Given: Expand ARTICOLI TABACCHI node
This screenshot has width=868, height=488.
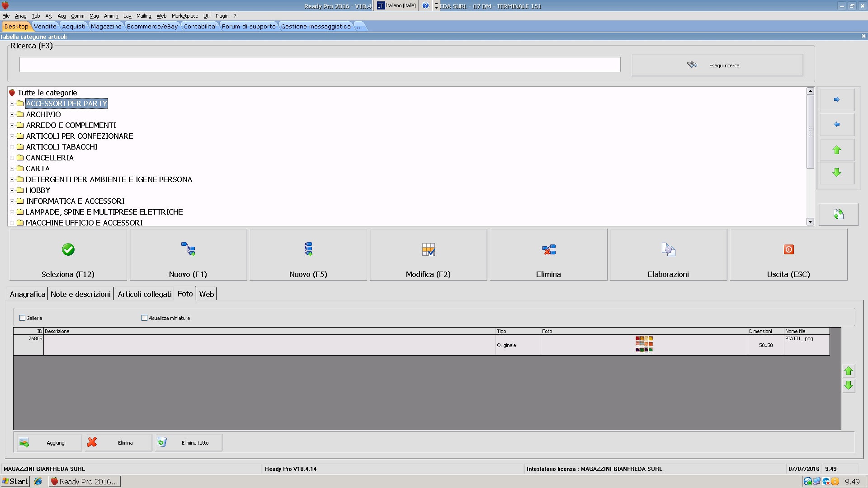Looking at the screenshot, I should [x=12, y=147].
